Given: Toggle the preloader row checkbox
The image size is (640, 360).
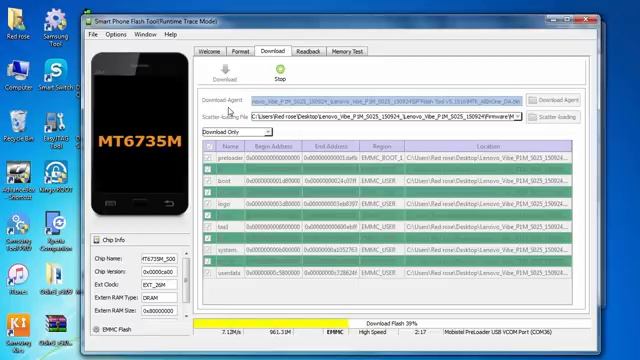Looking at the screenshot, I should (x=208, y=158).
